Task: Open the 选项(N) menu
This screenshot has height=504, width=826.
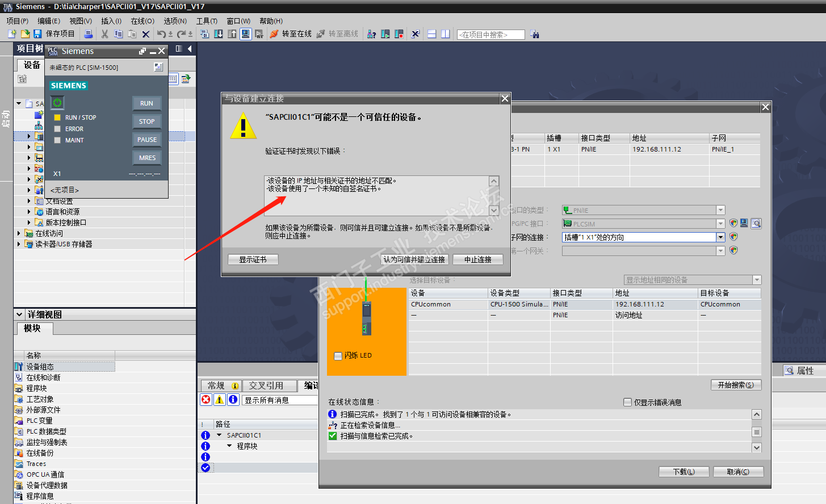Action: (x=175, y=21)
